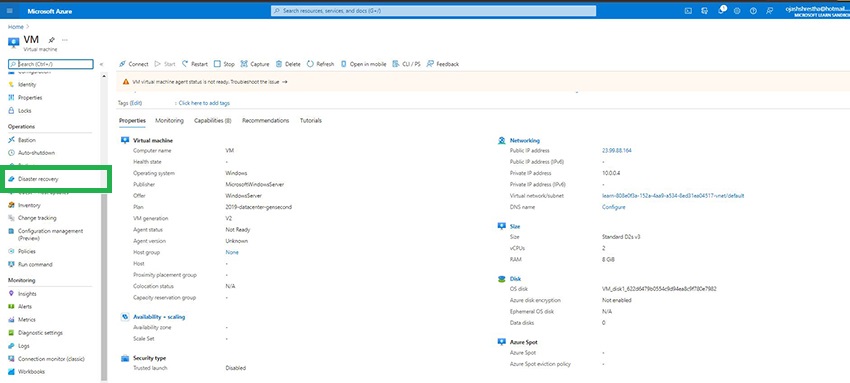Open Insights in the sidebar

[x=27, y=294]
